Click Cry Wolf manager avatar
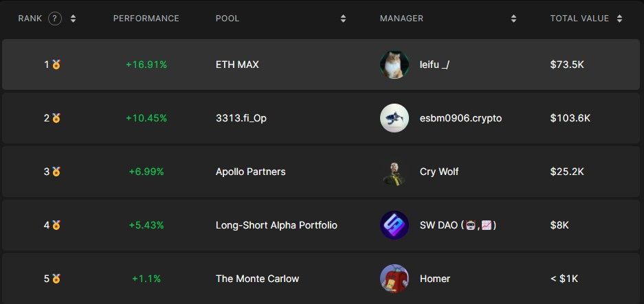Image resolution: width=644 pixels, height=304 pixels. tap(395, 172)
